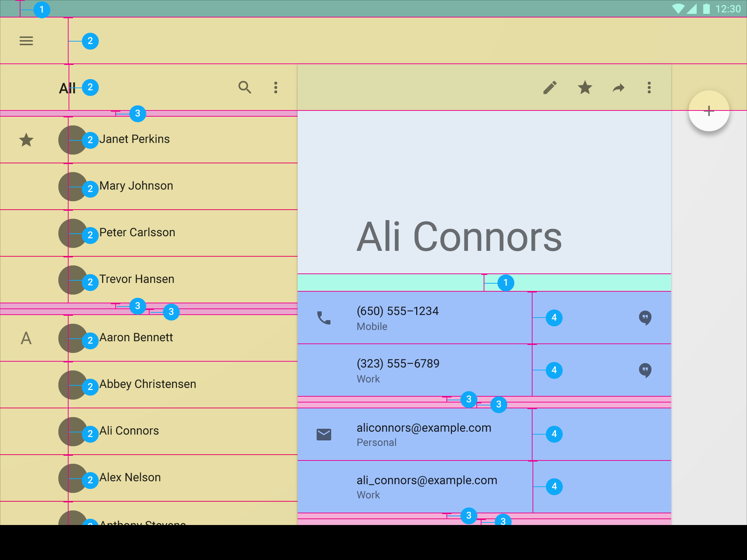Click the letter A section header

tap(26, 338)
